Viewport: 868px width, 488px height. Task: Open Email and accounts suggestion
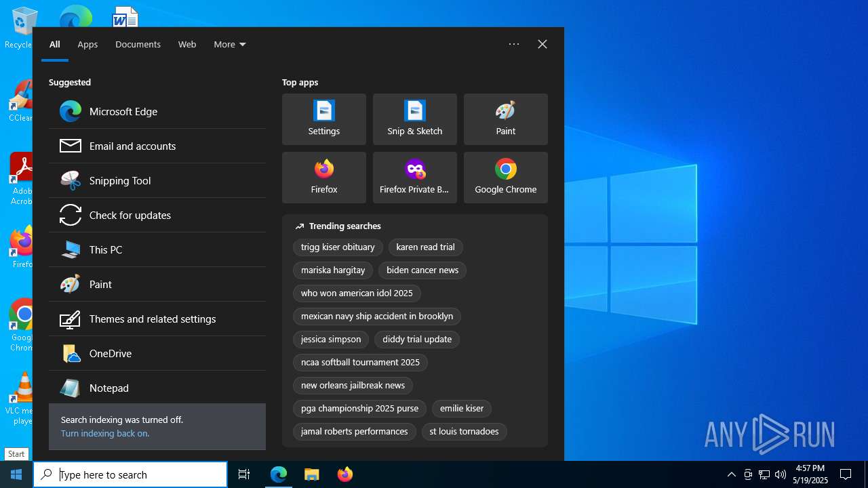point(157,146)
